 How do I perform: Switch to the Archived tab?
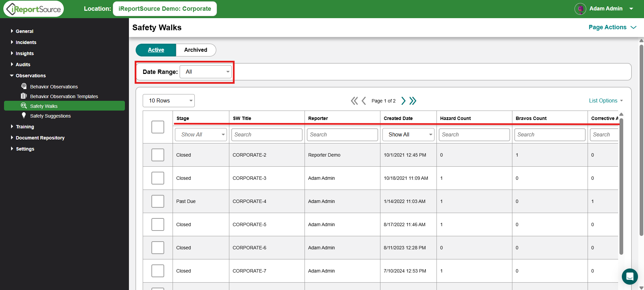click(x=196, y=50)
